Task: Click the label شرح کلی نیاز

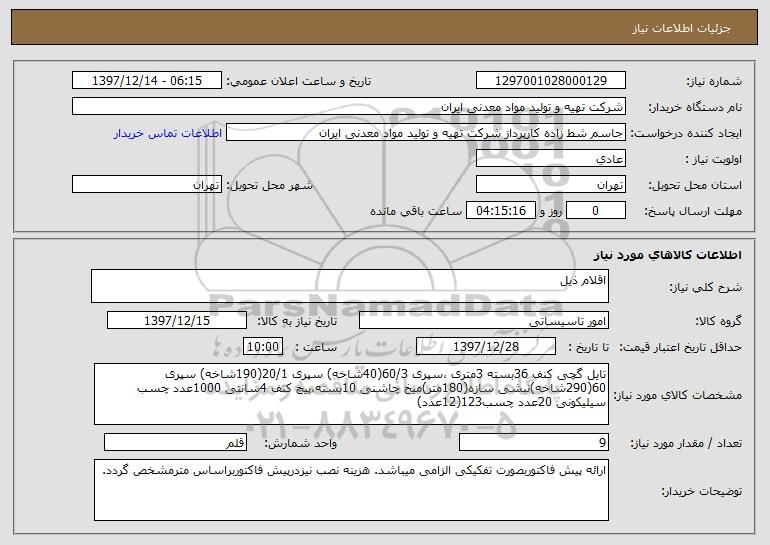Action: [x=706, y=287]
